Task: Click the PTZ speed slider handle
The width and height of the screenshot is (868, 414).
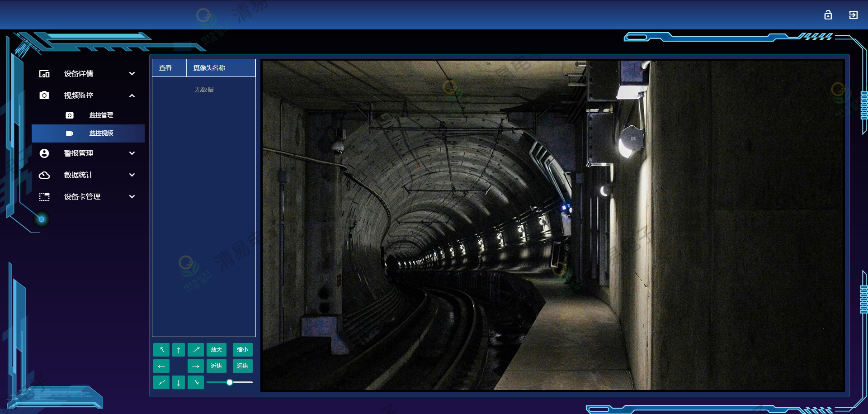Action: [230, 382]
